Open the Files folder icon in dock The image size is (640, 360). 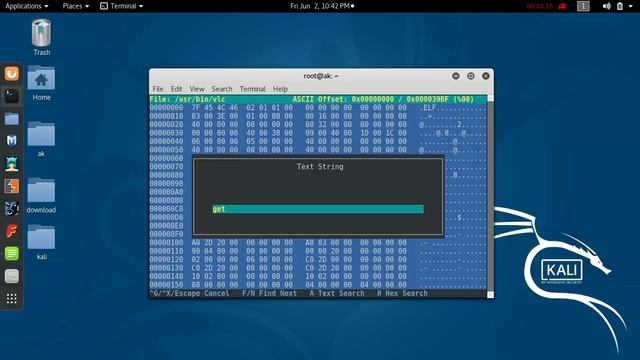click(x=11, y=119)
